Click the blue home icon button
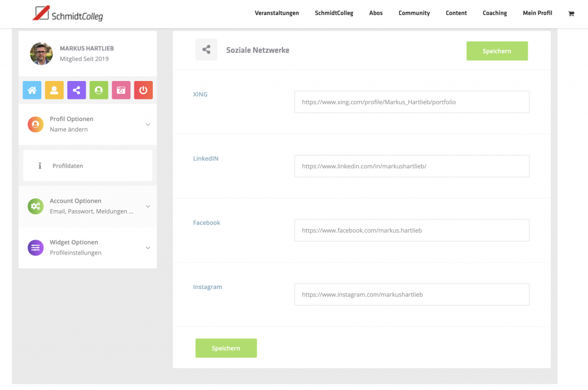The image size is (588, 390). point(32,90)
